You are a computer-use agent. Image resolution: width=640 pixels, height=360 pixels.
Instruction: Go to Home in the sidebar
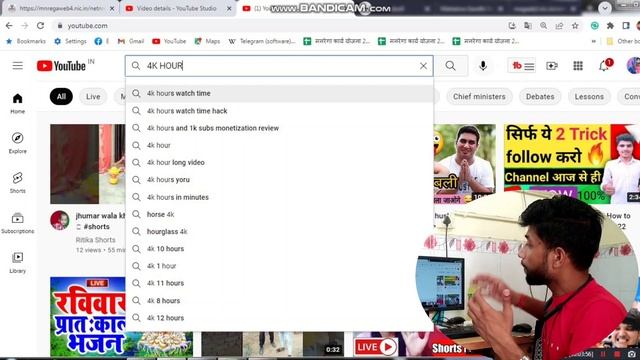(x=18, y=103)
